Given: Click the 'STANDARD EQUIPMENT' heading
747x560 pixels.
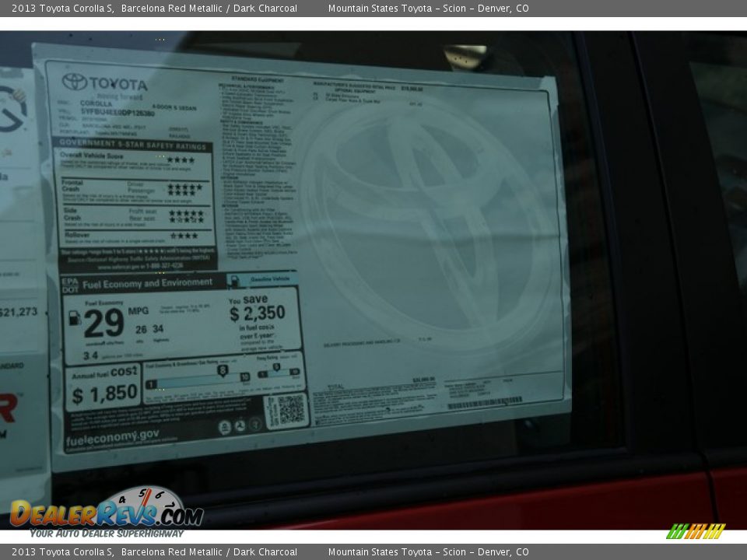Looking at the screenshot, I should 258,79.
